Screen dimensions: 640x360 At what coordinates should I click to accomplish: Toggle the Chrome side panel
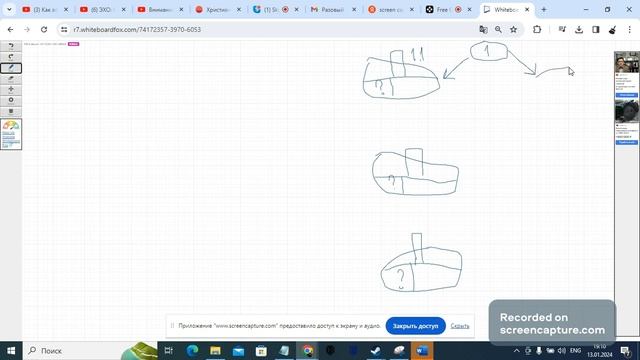tap(596, 29)
